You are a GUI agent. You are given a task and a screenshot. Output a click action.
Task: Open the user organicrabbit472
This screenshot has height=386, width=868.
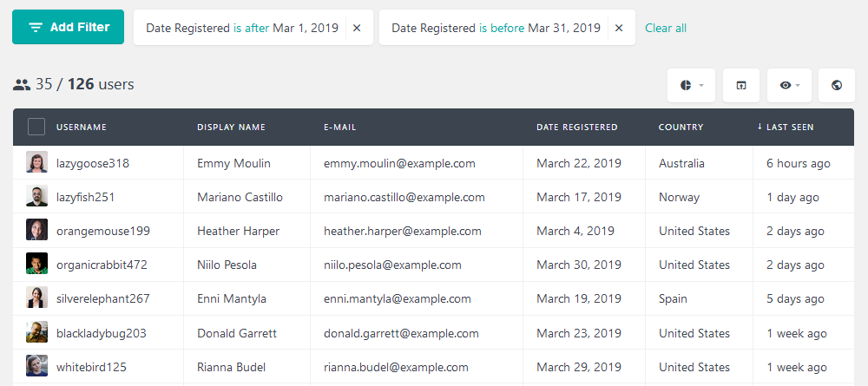pyautogui.click(x=102, y=265)
